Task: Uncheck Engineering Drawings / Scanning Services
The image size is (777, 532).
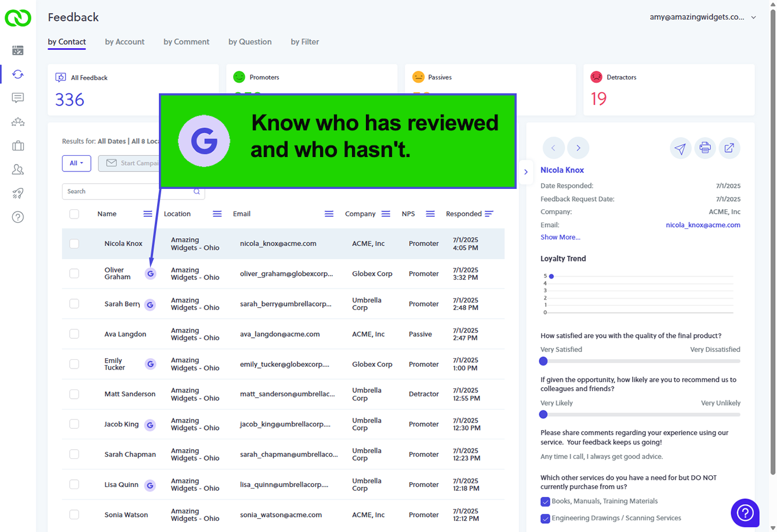Action: coord(545,519)
